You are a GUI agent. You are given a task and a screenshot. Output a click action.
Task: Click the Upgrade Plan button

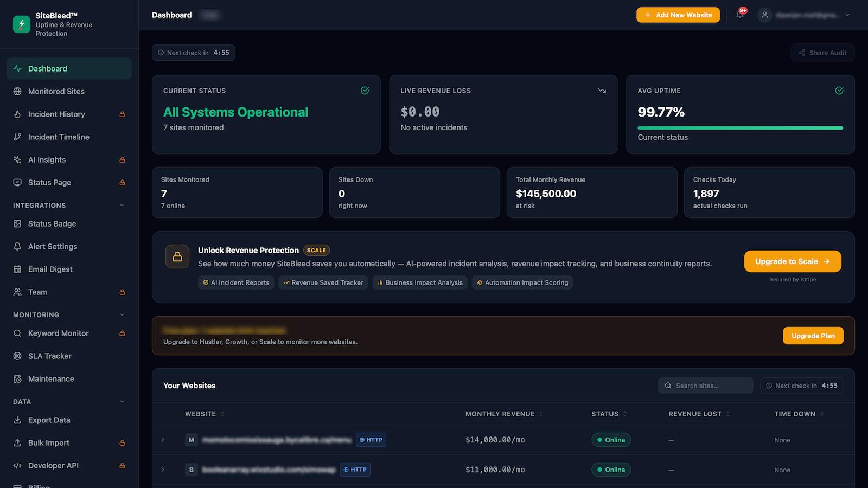[813, 336]
